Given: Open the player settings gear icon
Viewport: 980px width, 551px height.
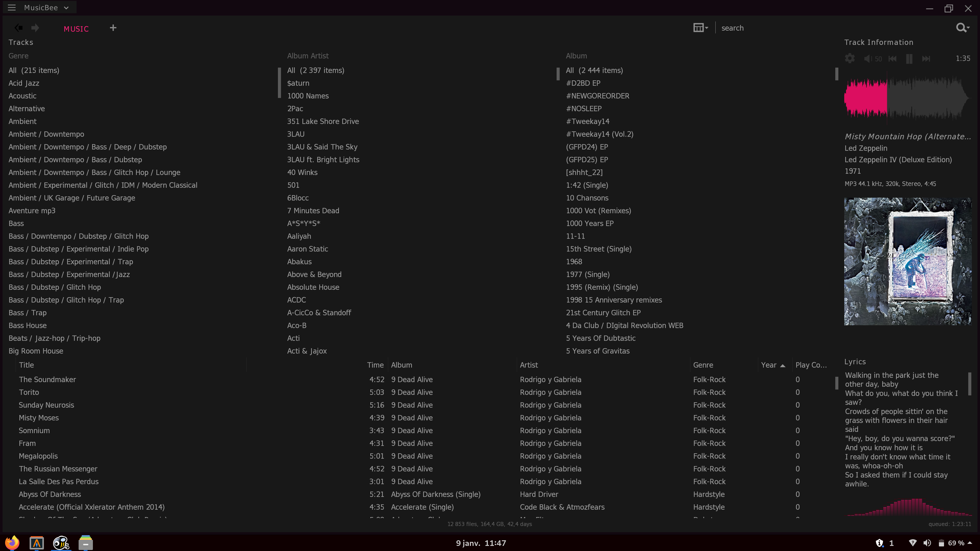Looking at the screenshot, I should (x=850, y=59).
